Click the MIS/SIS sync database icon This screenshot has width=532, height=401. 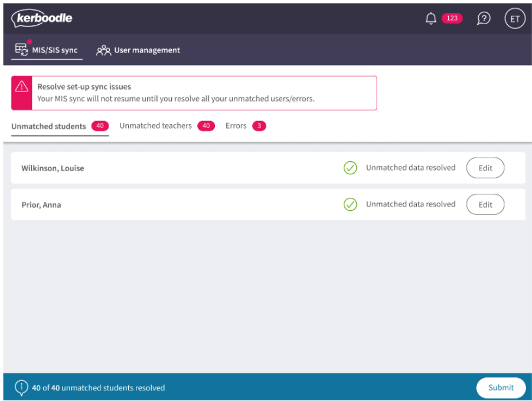click(21, 50)
